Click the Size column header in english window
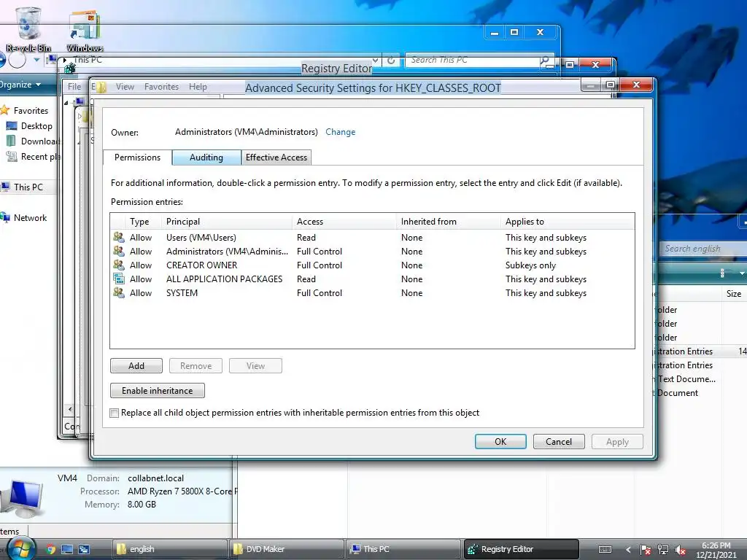 (x=734, y=294)
